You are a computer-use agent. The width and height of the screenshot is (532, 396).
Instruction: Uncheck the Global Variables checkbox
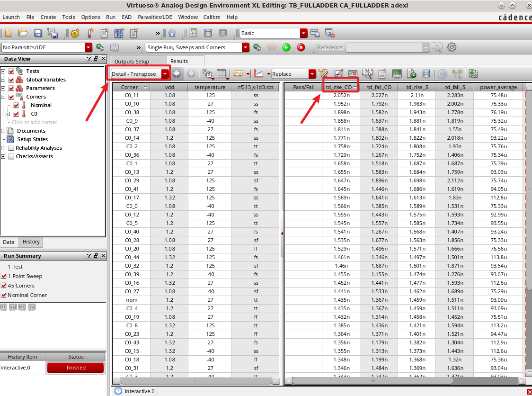[11, 80]
